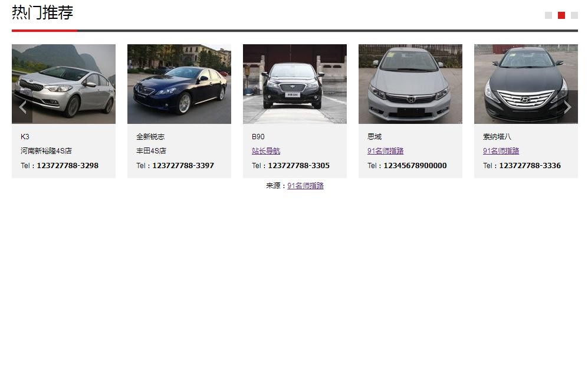The height and width of the screenshot is (387, 588).
Task: Click phone number 123727788-3298
Action: (67, 165)
